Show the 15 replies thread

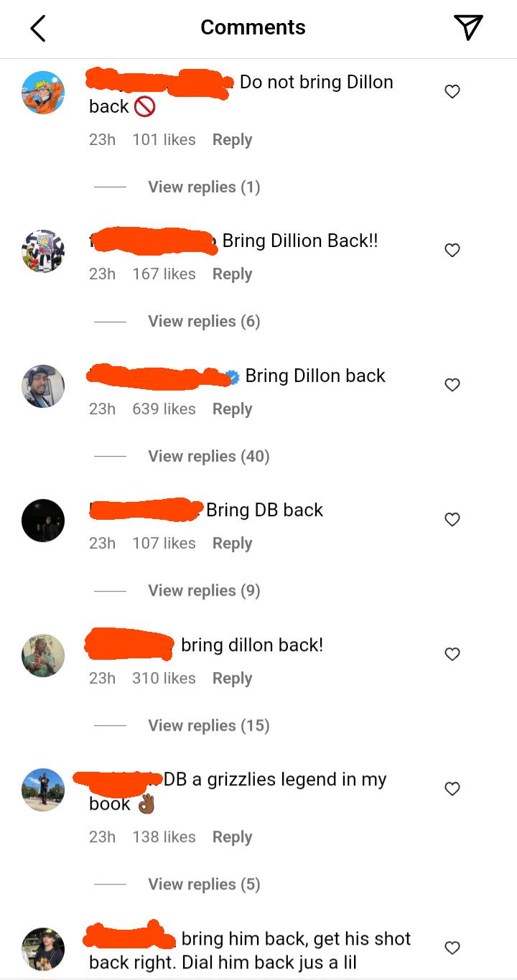coord(208,726)
